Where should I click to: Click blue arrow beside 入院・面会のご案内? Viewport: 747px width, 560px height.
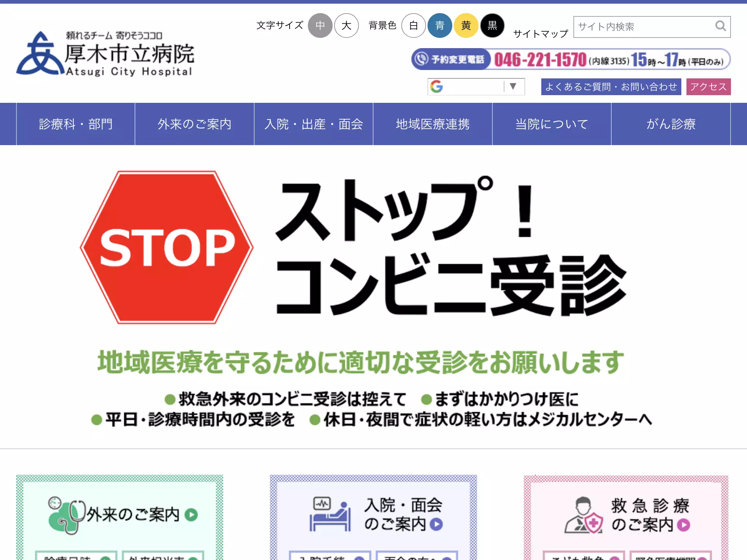tap(436, 524)
